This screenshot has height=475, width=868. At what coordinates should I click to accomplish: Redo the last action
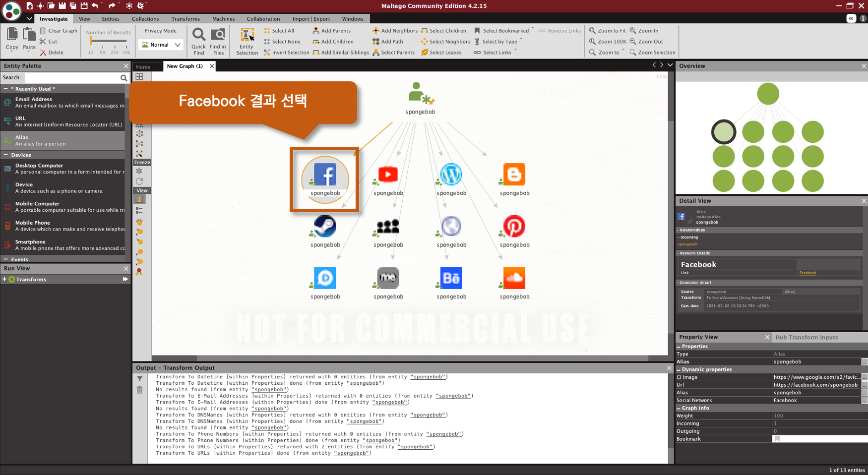(x=112, y=5)
